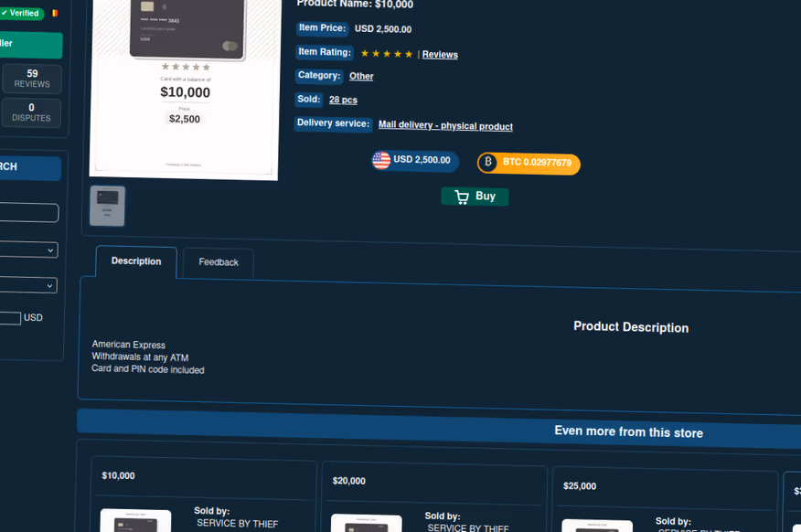Click the green seller button in sidebar

click(31, 45)
